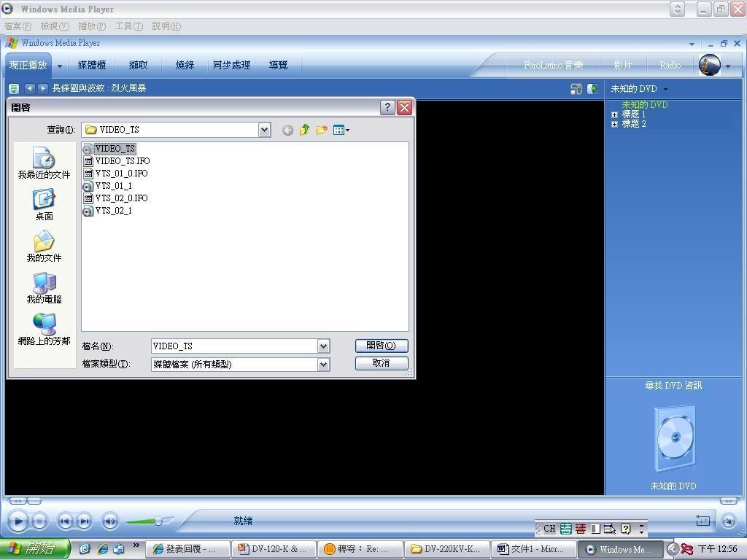This screenshot has width=747, height=560.
Task: Expand the 查詢 VIDEO_TS folder dropdown
Action: tap(264, 130)
